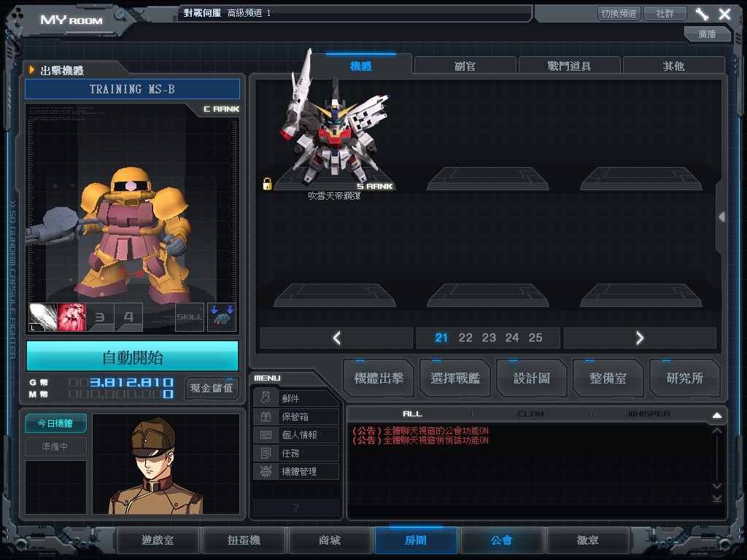
Task: Select the CLAN chat tab
Action: coord(531,414)
